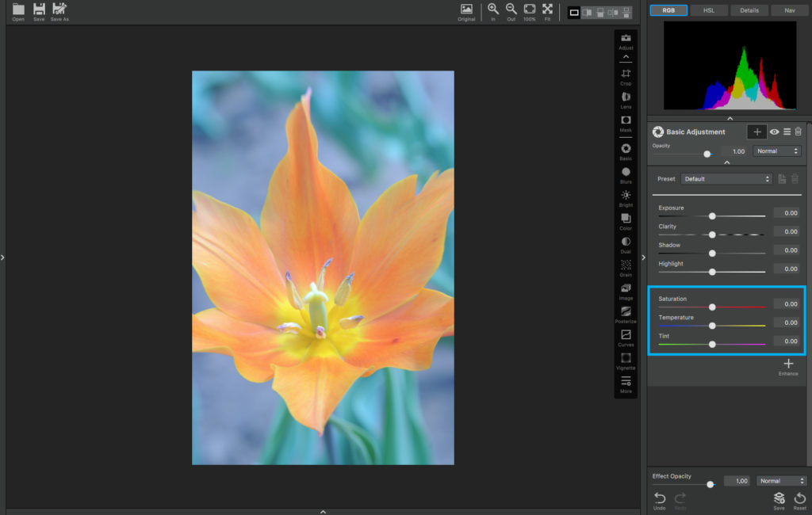Select the Mask tool
The width and height of the screenshot is (812, 515).
tap(626, 120)
